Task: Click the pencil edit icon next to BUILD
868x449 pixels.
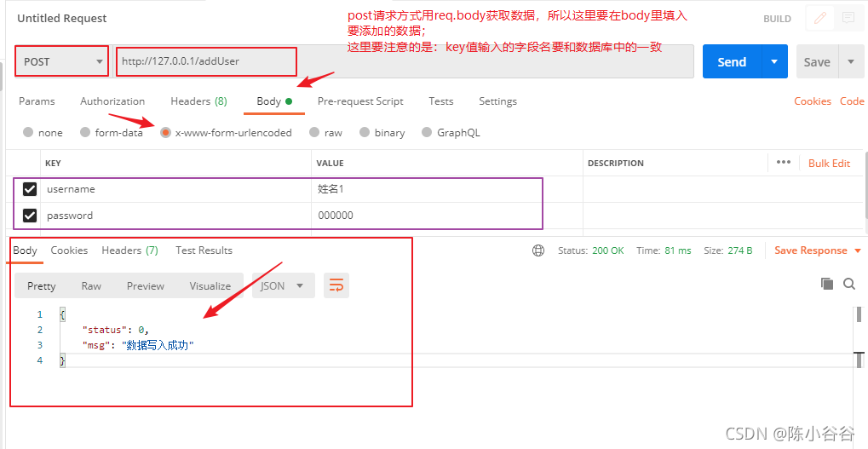Action: point(820,18)
